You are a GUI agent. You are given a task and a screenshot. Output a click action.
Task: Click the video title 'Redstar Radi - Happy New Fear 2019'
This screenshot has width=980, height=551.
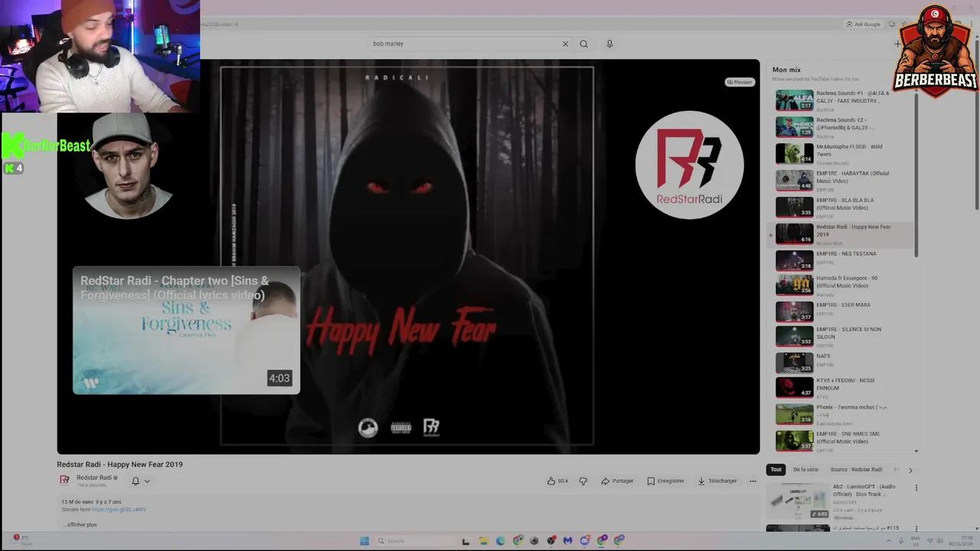point(119,465)
